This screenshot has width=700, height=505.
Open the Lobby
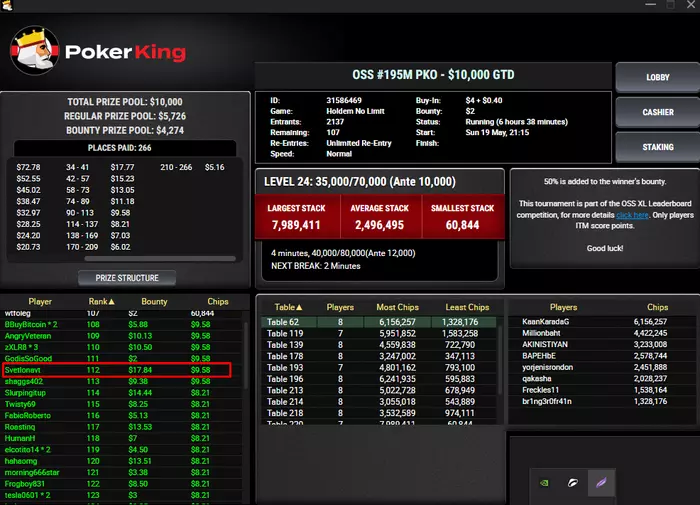coord(658,77)
